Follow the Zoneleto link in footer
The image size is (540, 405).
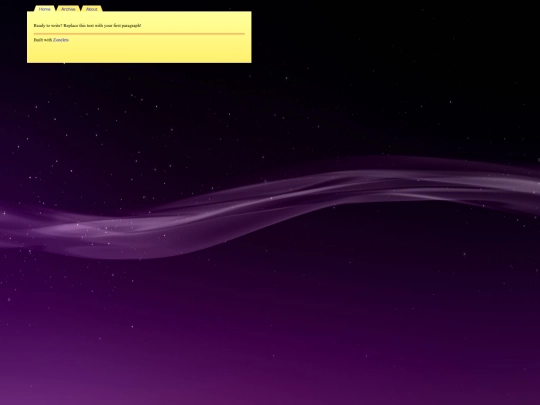[x=61, y=40]
